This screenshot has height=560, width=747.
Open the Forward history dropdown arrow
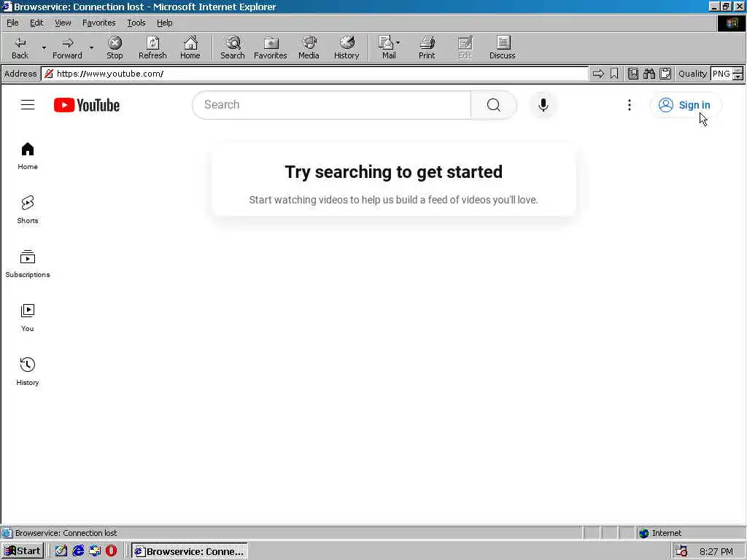(91, 47)
